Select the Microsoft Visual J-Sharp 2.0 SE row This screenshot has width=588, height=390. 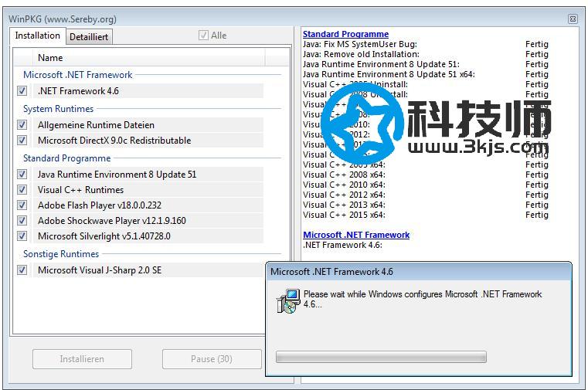click(148, 270)
